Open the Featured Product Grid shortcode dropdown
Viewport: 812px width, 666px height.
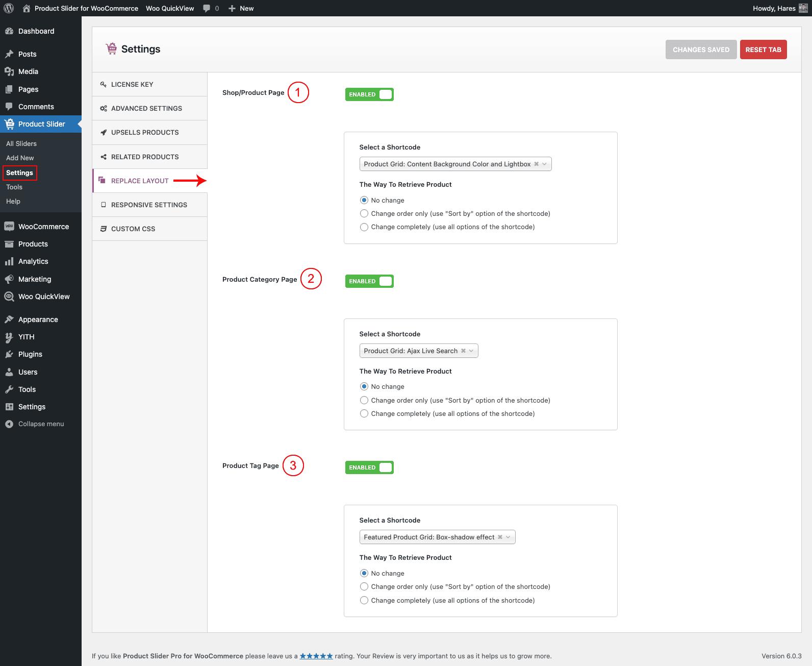[x=508, y=537]
